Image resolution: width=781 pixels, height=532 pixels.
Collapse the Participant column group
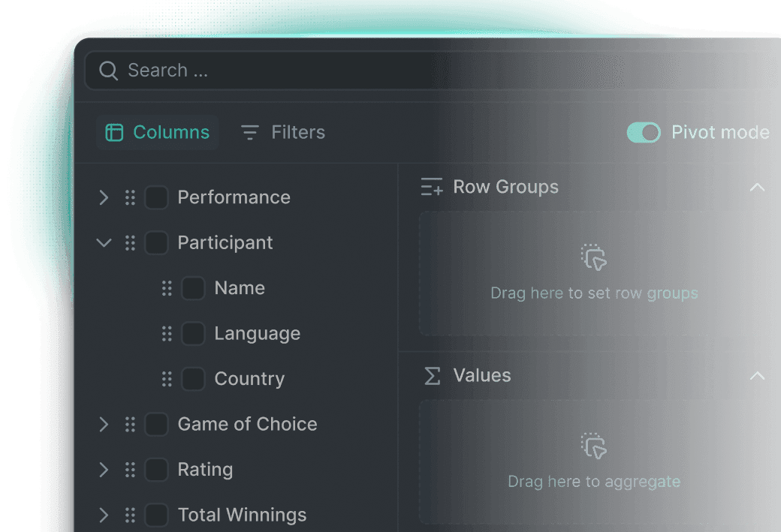[x=104, y=243]
